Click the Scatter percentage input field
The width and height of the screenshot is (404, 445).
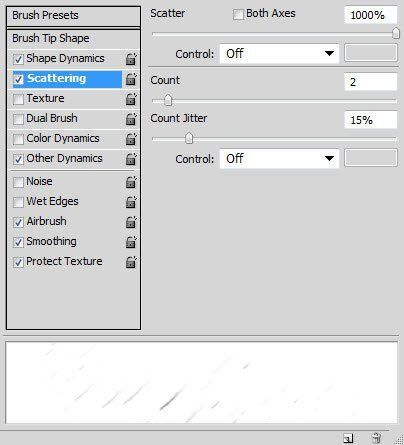coord(371,15)
